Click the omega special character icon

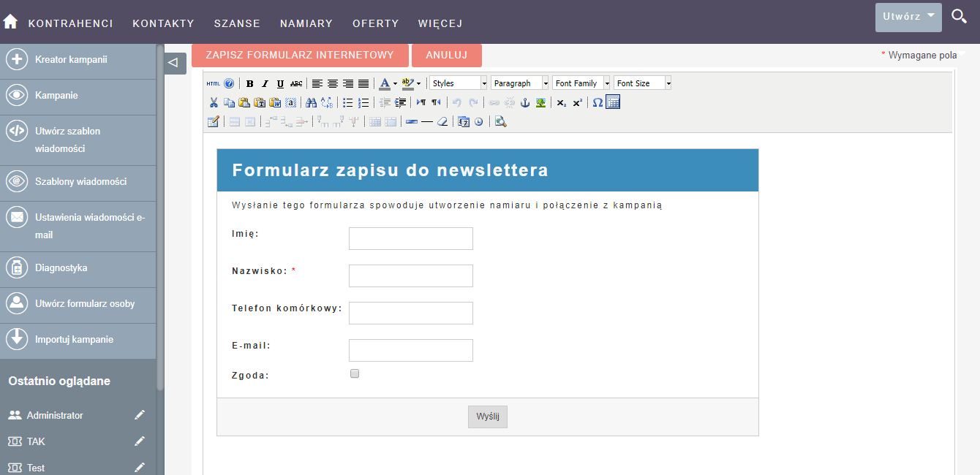pyautogui.click(x=598, y=102)
